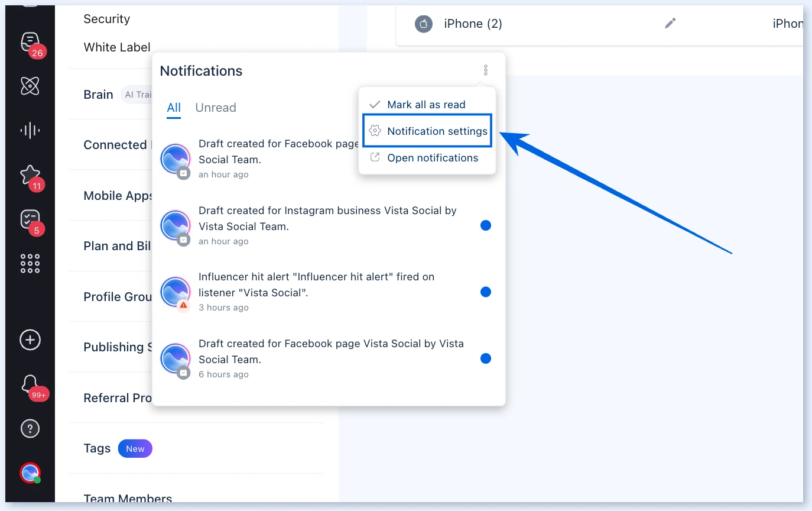Screen dimensions: 812x511
Task: Click the New badge beside Tags
Action: [135, 449]
